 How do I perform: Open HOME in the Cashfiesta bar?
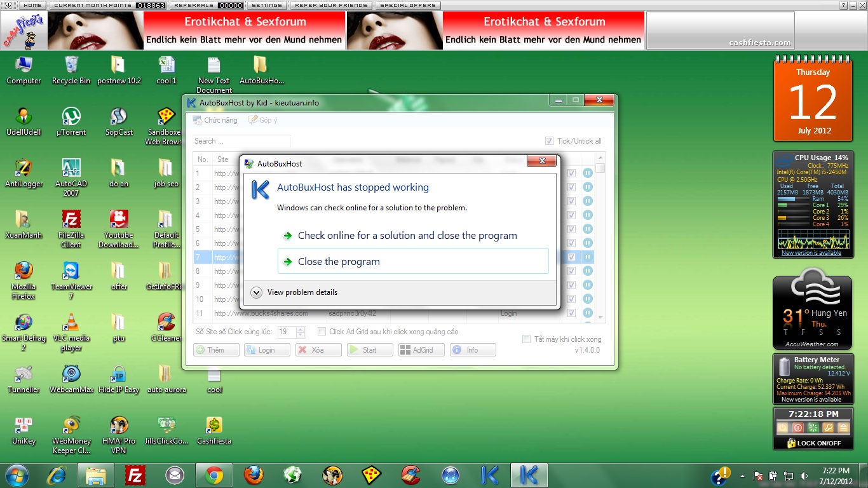pos(32,5)
